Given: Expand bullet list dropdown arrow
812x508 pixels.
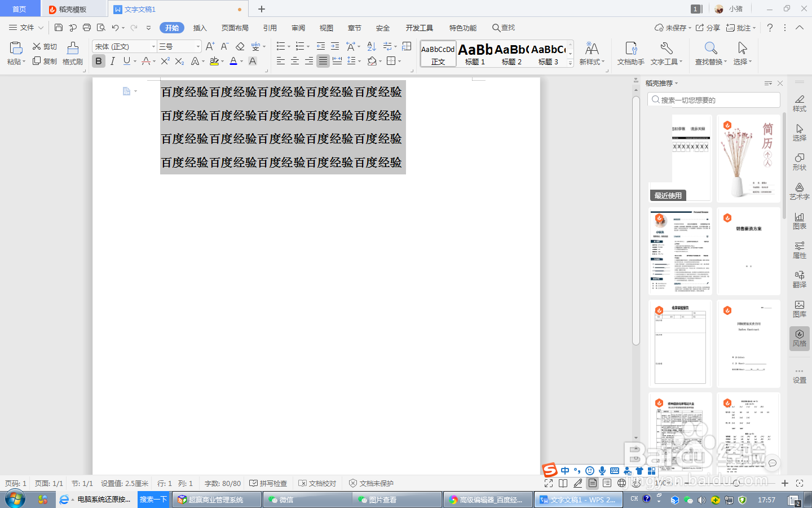Looking at the screenshot, I should [289, 47].
